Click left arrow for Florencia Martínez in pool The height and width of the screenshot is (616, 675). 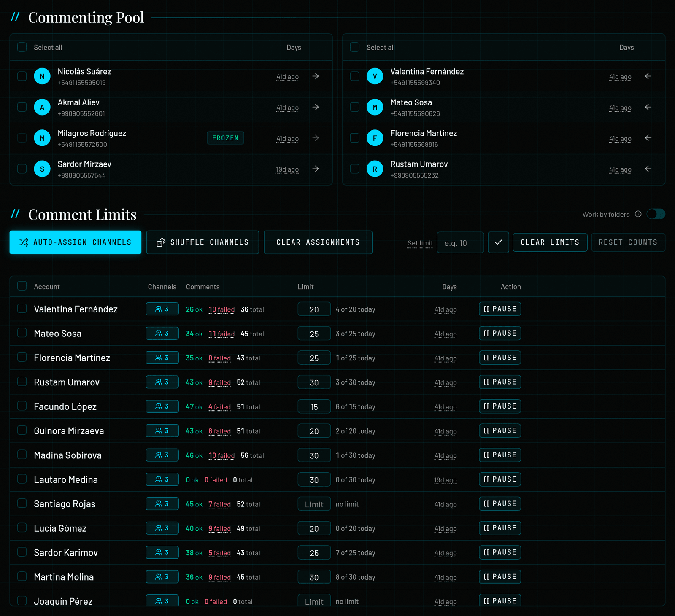point(648,138)
